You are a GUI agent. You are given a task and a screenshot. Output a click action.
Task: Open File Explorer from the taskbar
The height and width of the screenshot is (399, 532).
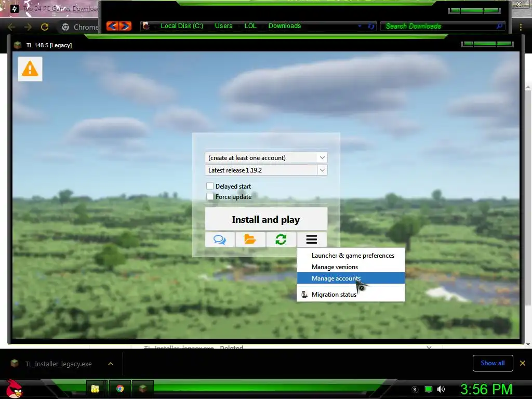pos(95,389)
